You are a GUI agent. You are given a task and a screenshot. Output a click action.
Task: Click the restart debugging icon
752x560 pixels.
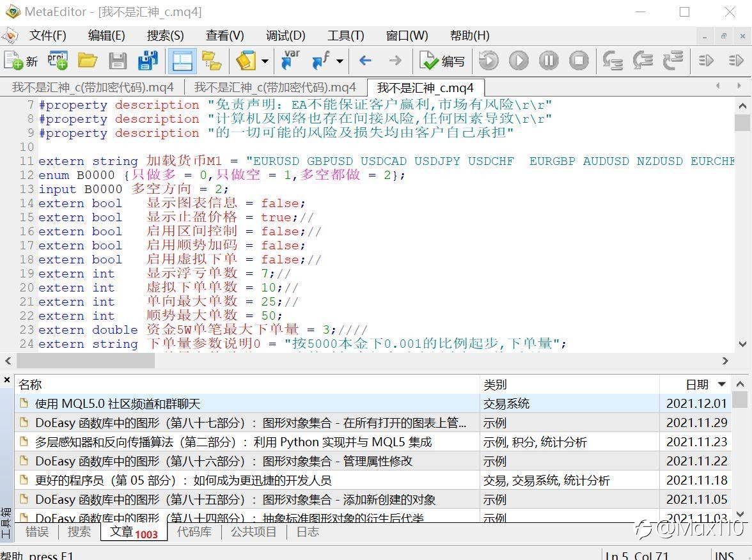[x=489, y=60]
